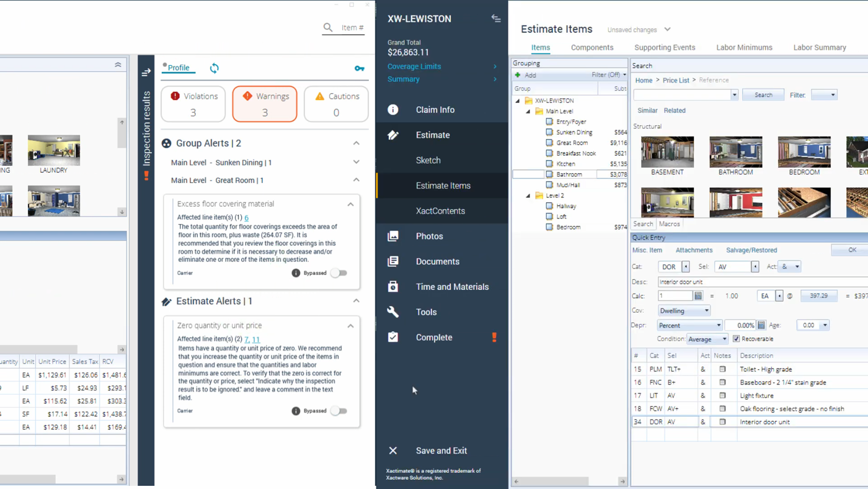Click the refresh icon beside Profile tab

(x=214, y=68)
